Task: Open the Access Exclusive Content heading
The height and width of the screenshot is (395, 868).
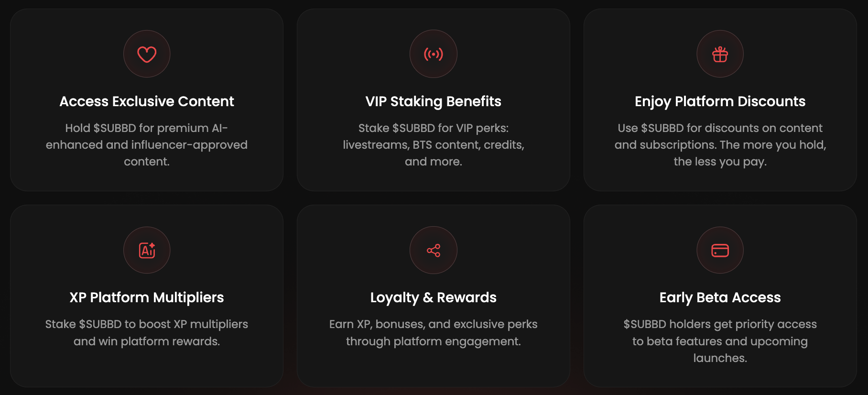Action: tap(147, 101)
